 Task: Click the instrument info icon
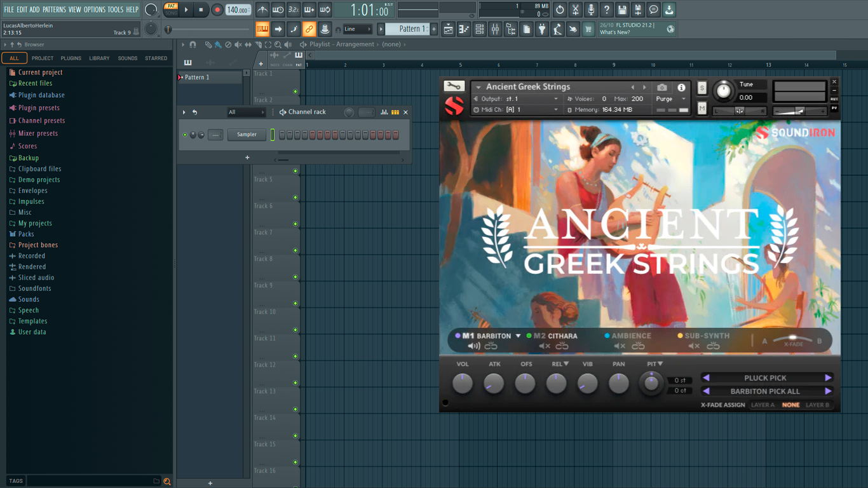(681, 88)
